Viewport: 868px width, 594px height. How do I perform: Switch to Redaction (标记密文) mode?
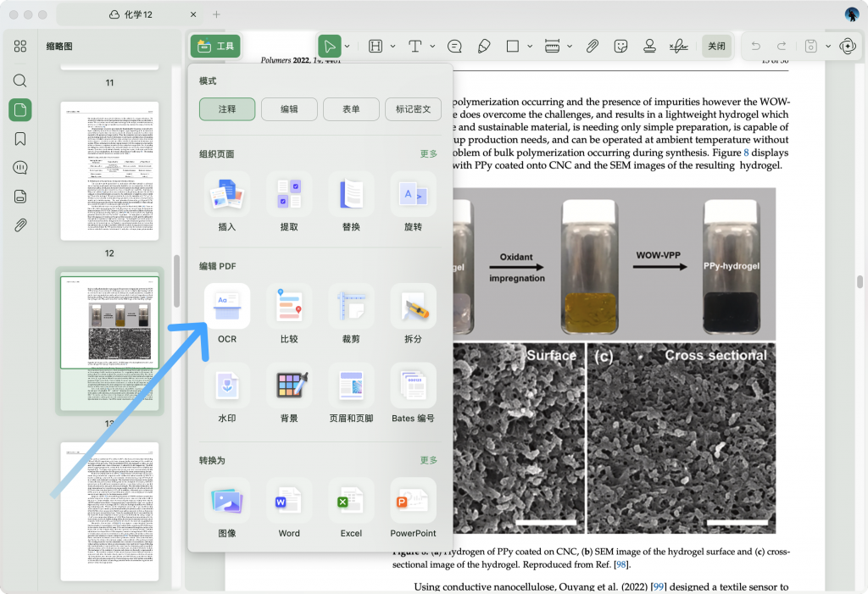[413, 108]
